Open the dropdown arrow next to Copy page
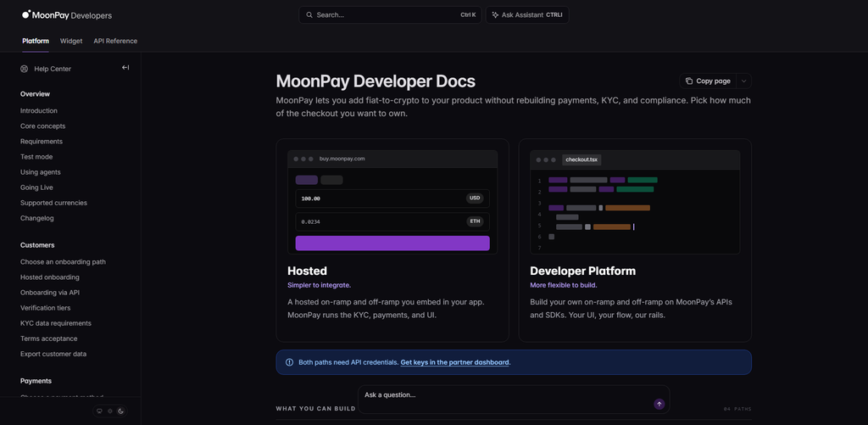Viewport: 868px width, 425px height. (x=743, y=81)
